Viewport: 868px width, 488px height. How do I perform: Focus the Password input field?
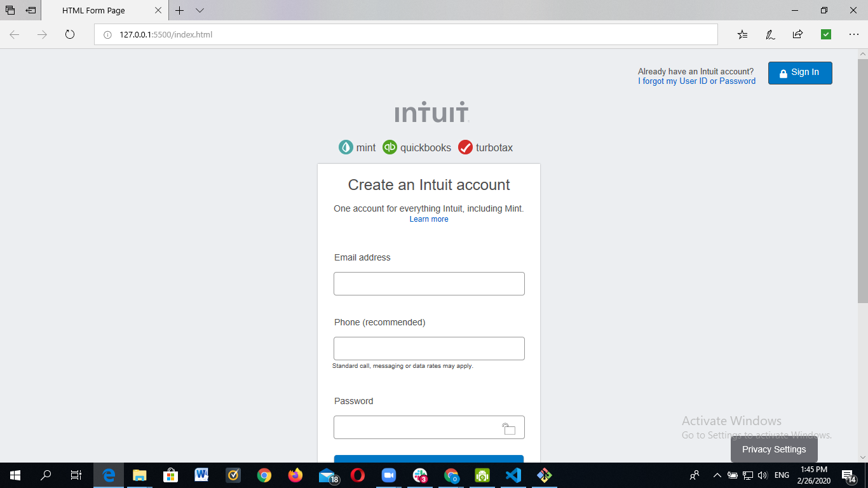pyautogui.click(x=429, y=427)
